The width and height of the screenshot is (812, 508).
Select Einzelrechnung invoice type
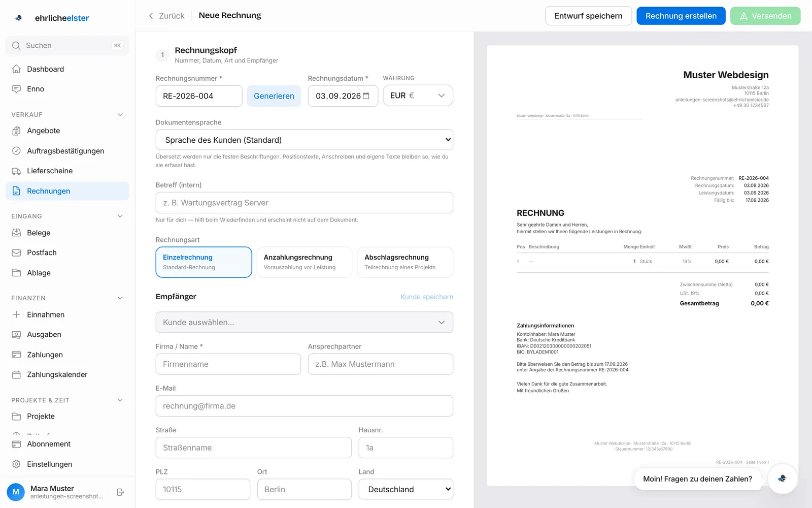pyautogui.click(x=204, y=262)
